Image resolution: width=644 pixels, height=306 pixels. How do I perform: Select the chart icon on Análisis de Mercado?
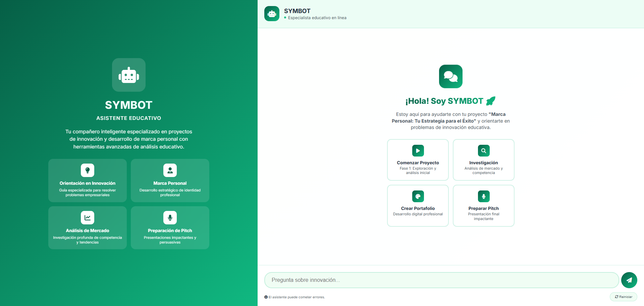[87, 217]
